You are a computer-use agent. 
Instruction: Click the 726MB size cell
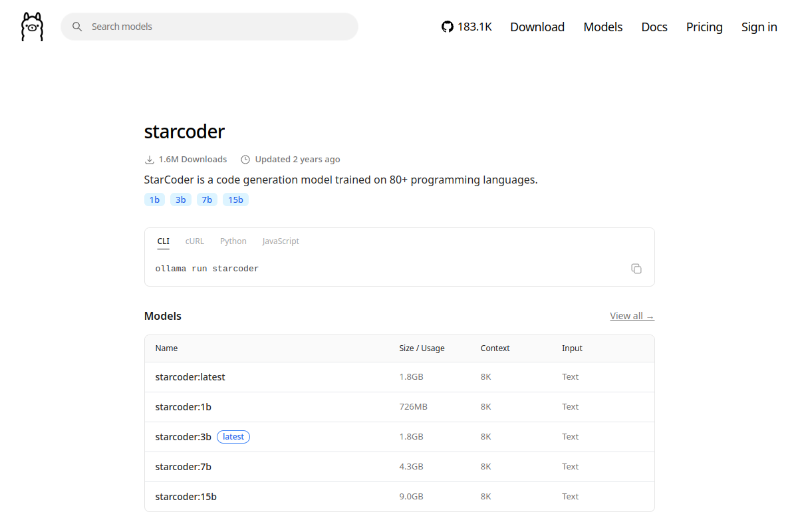click(413, 407)
